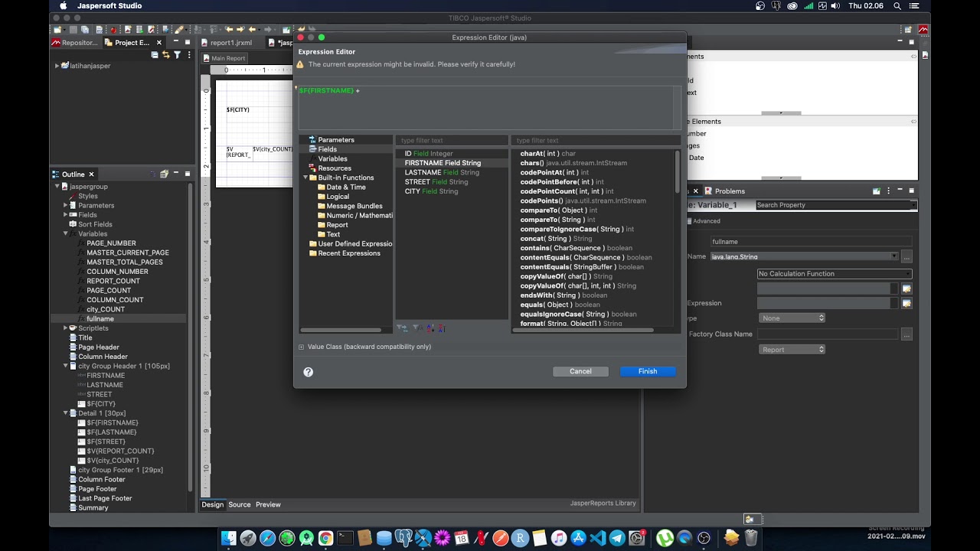980x551 pixels.
Task: Click the Save toolbar icon
Action: 72,30
